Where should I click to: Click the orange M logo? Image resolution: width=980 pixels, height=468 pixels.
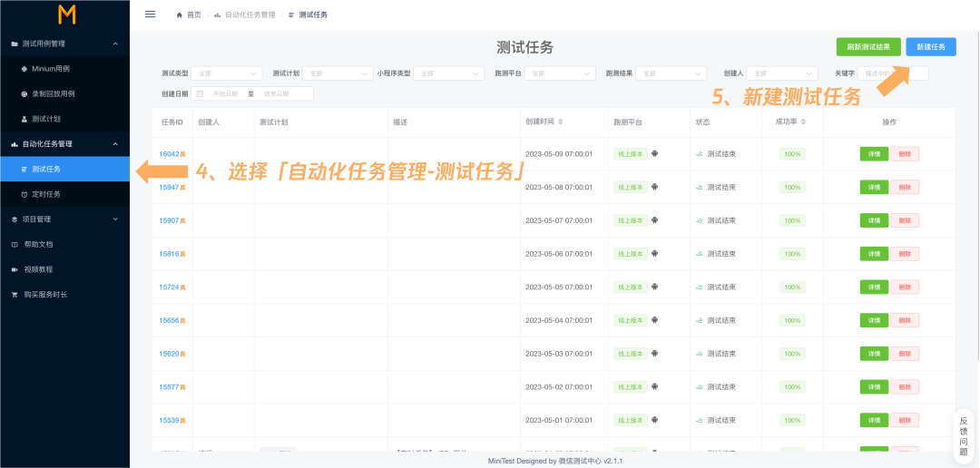[67, 15]
